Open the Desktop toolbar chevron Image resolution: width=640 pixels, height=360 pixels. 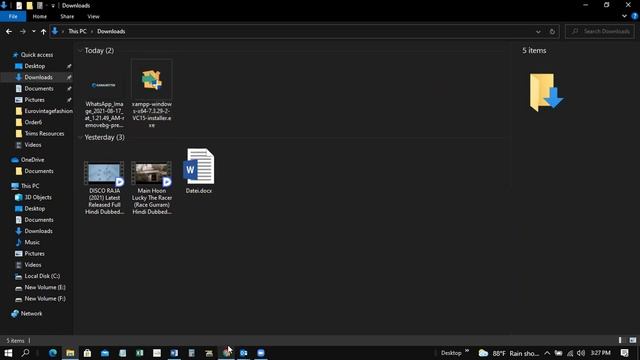click(x=467, y=351)
